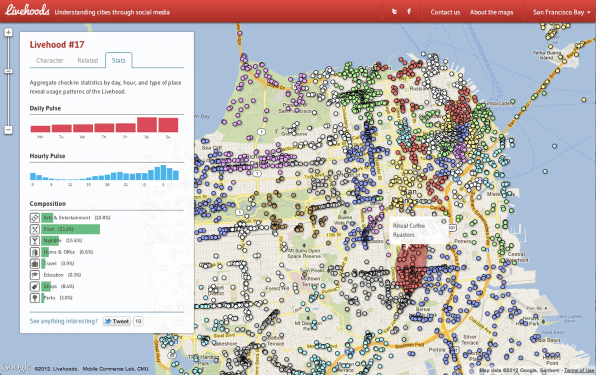This screenshot has height=375, width=596.
Task: Click the Travel suitcase icon
Action: coord(35,263)
